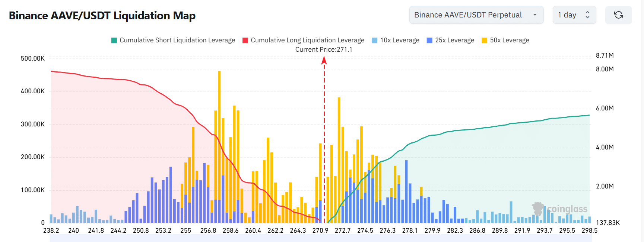Click the 238.2 price axis label
644x242 pixels.
click(51, 230)
